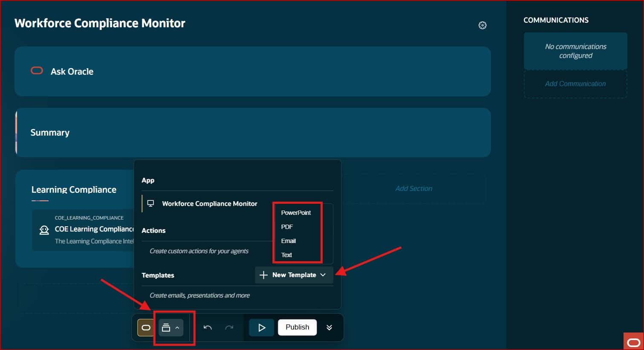This screenshot has height=350, width=644.
Task: Publish the app
Action: click(x=297, y=327)
